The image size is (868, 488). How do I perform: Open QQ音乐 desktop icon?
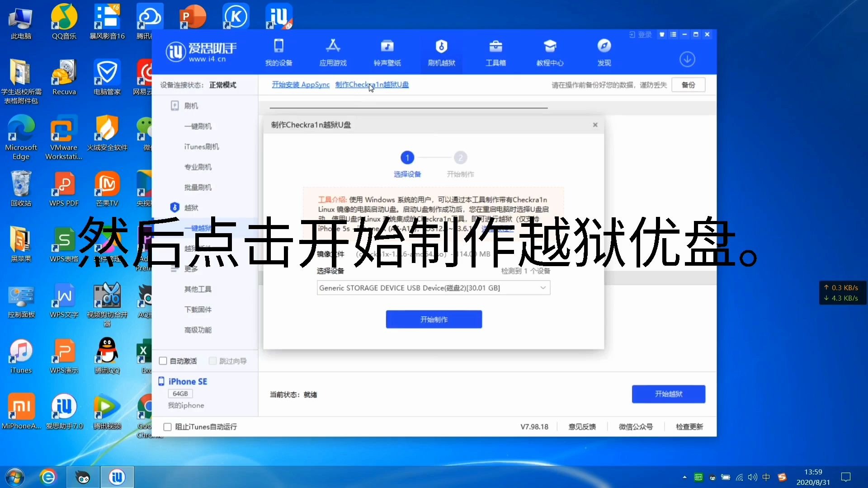[x=64, y=22]
